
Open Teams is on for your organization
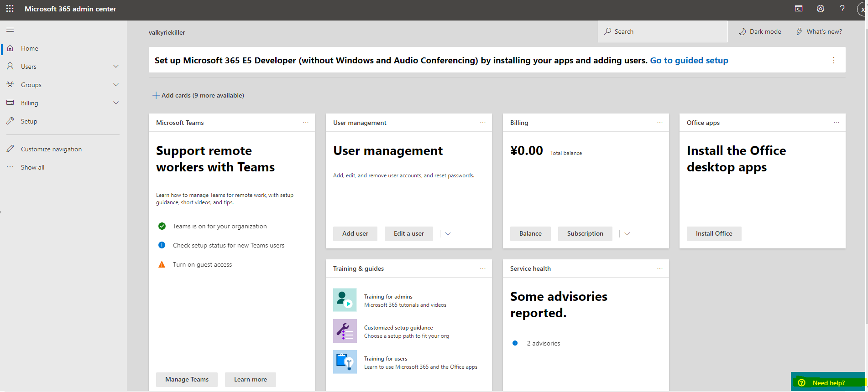(x=220, y=226)
